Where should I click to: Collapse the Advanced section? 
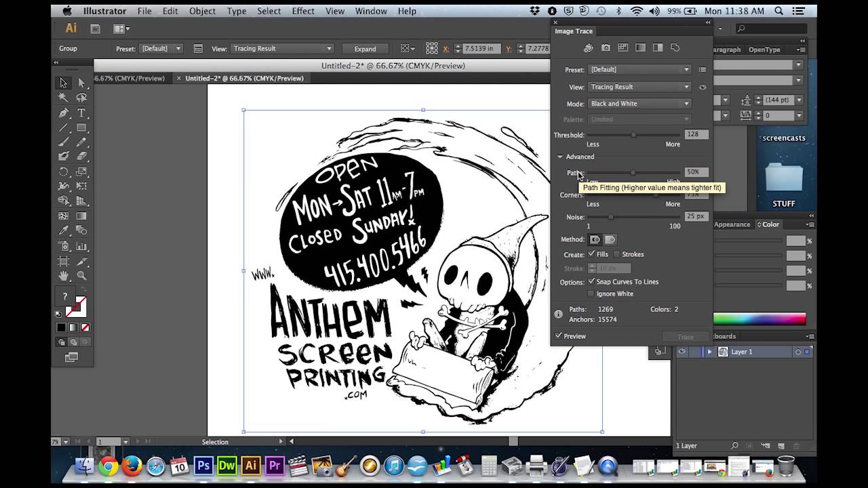tap(559, 157)
